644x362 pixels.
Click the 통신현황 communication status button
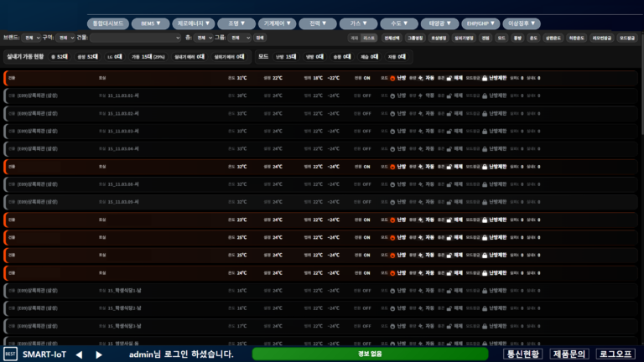pos(522,354)
